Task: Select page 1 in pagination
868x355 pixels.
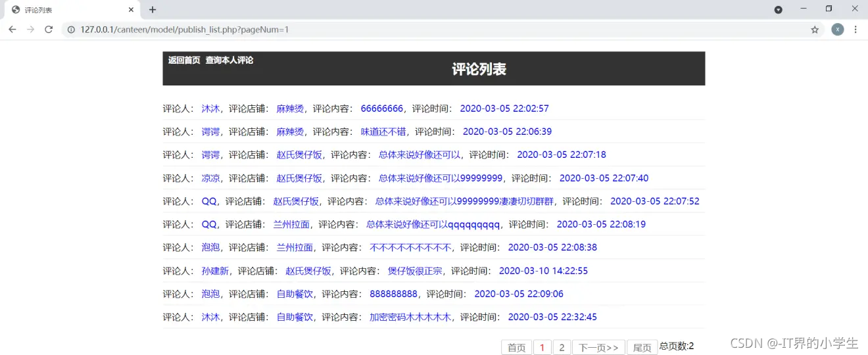Action: coord(542,348)
